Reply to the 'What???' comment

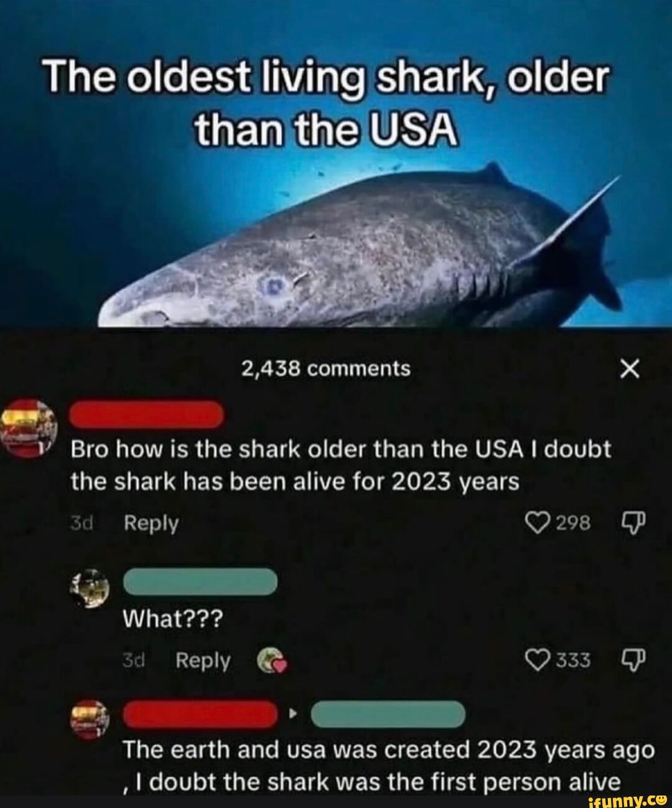203,660
